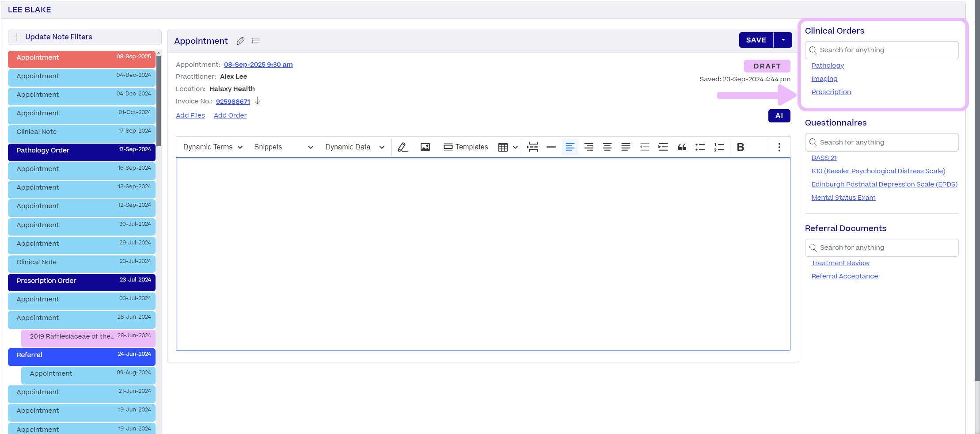Open Mental Status Exam questionnaire
This screenshot has height=434, width=980.
tap(843, 198)
